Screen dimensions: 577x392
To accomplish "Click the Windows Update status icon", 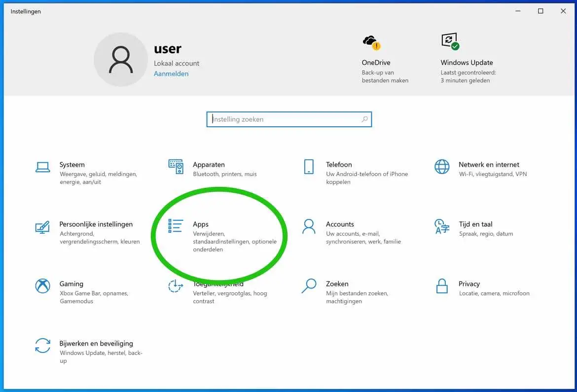I will pos(450,41).
